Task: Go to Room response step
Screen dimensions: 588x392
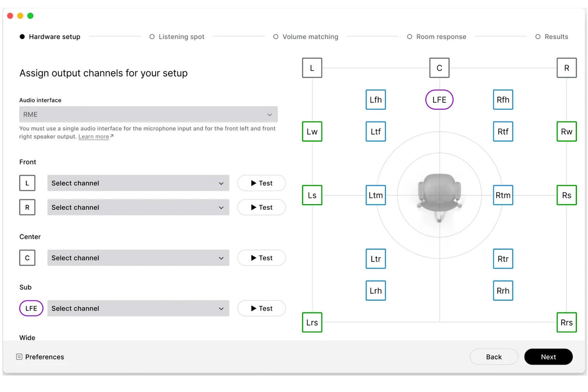Action: [x=437, y=37]
